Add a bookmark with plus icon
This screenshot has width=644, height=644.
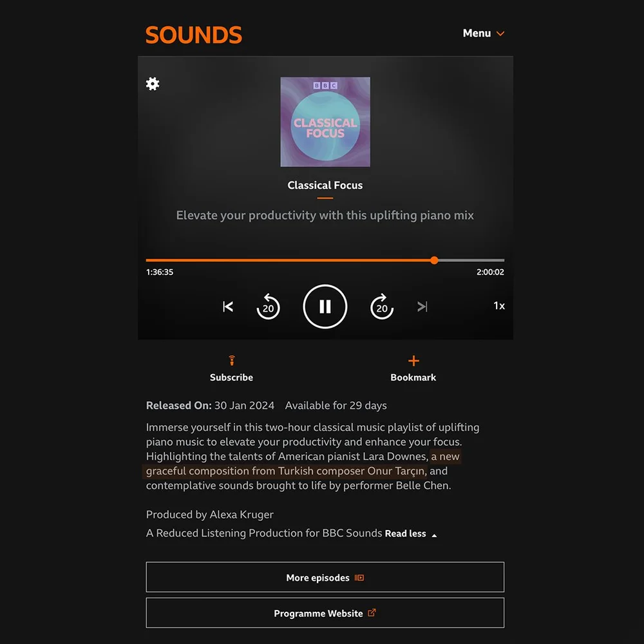point(413,361)
